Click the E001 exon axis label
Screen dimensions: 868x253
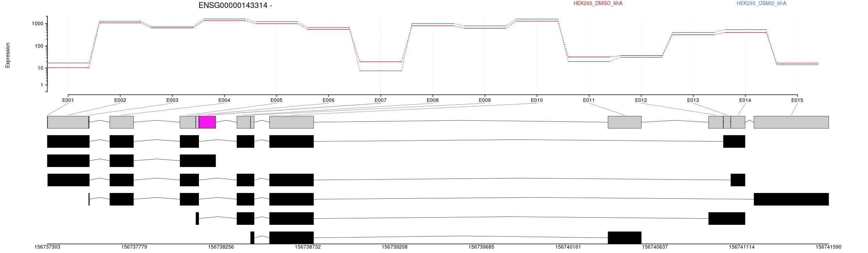click(68, 100)
